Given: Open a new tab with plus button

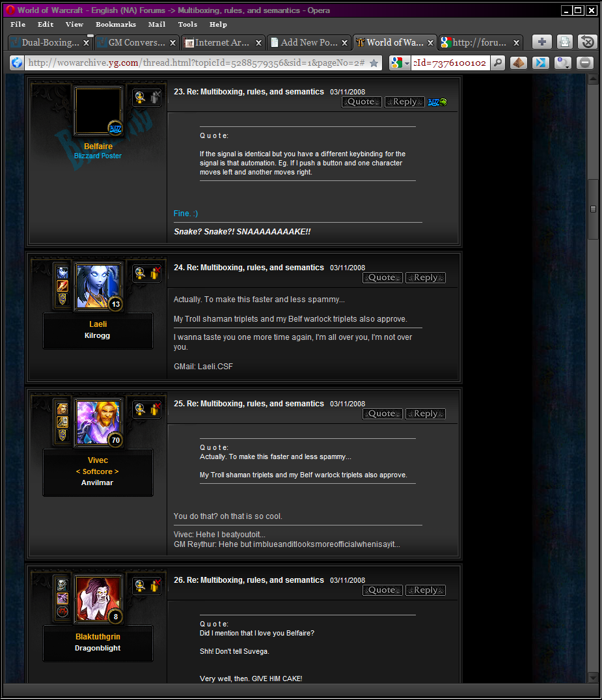Looking at the screenshot, I should (x=542, y=42).
